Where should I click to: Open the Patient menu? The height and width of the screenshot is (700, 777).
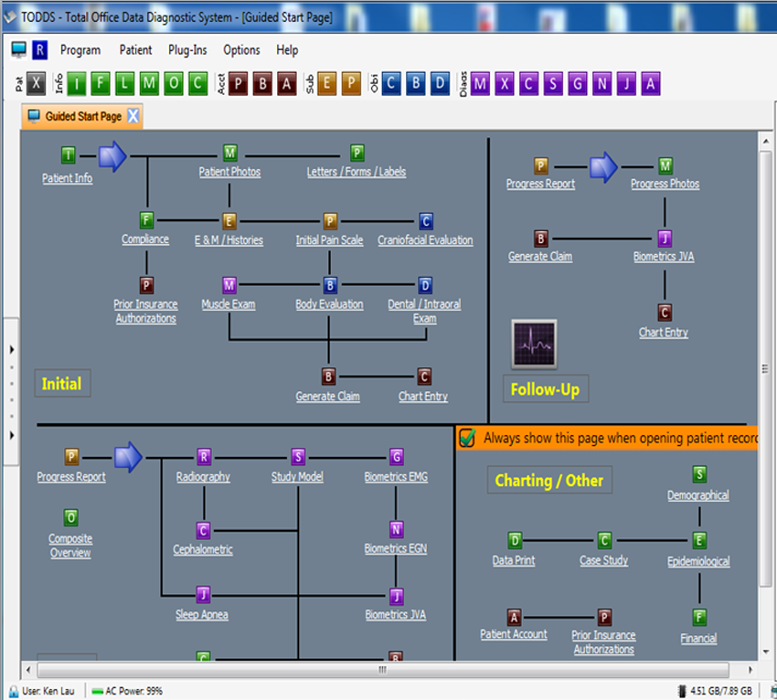pyautogui.click(x=135, y=50)
